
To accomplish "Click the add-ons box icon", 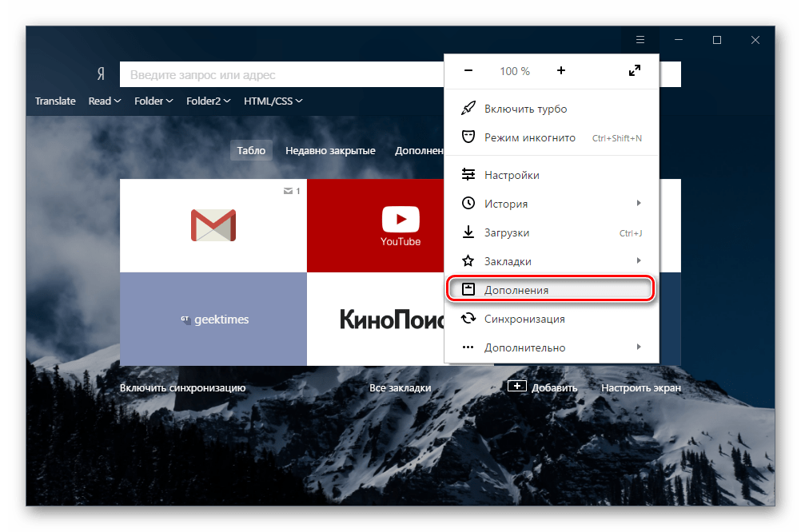I will [468, 289].
